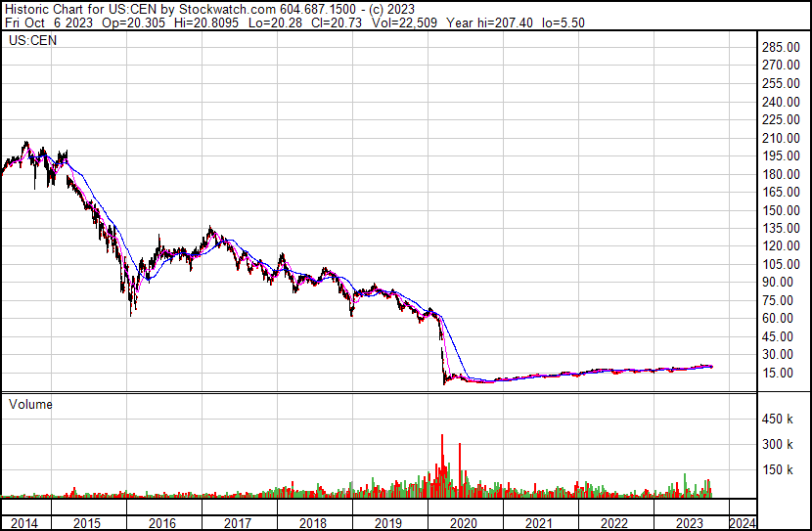This screenshot has height=531, width=812.
Task: Click the 2014 year label on timeline
Action: pos(24,523)
